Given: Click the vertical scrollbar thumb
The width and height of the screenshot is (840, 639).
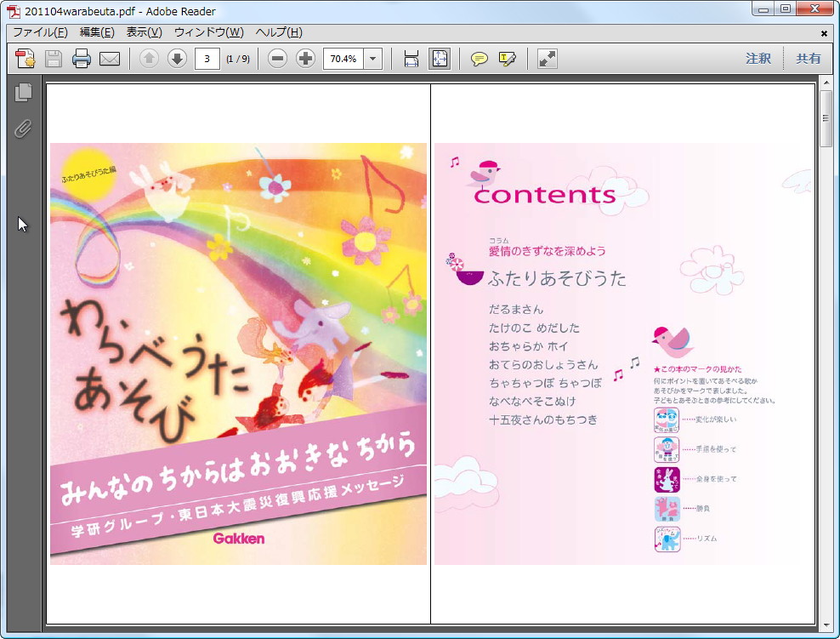Looking at the screenshot, I should (x=826, y=118).
